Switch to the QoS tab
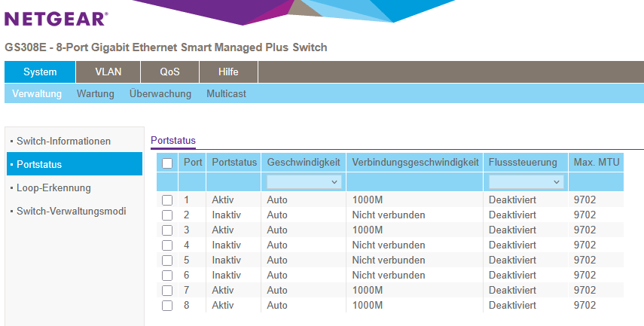The height and width of the screenshot is (326, 644). 169,72
